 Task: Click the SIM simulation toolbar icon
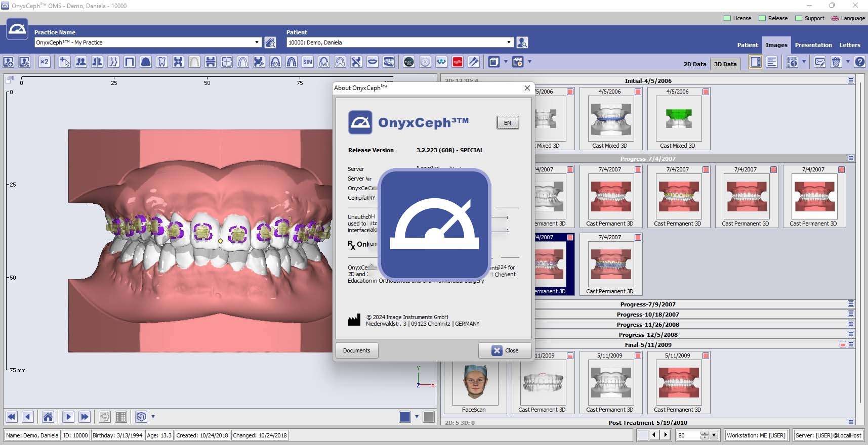point(308,62)
